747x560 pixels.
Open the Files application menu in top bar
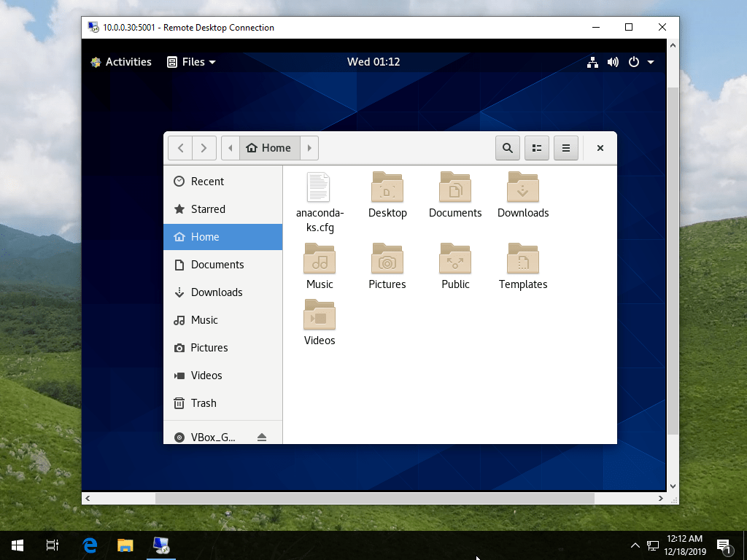[x=190, y=62]
